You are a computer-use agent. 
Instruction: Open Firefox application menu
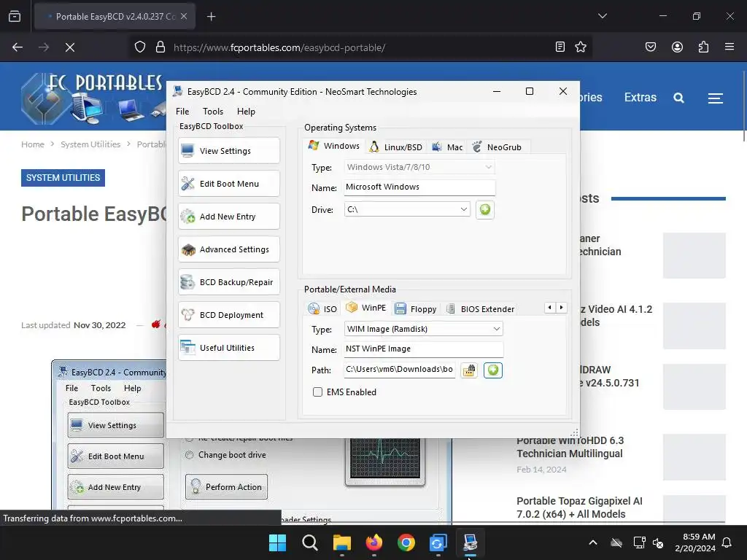[x=729, y=47]
